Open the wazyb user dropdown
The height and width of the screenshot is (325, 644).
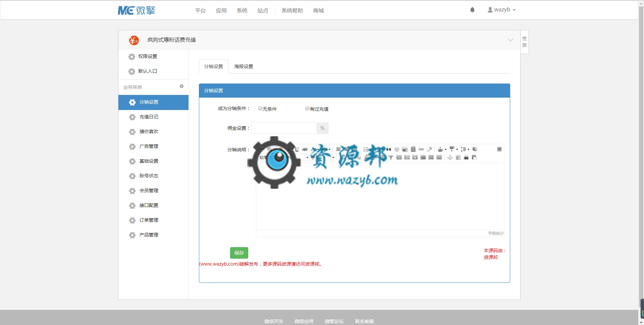tap(501, 10)
